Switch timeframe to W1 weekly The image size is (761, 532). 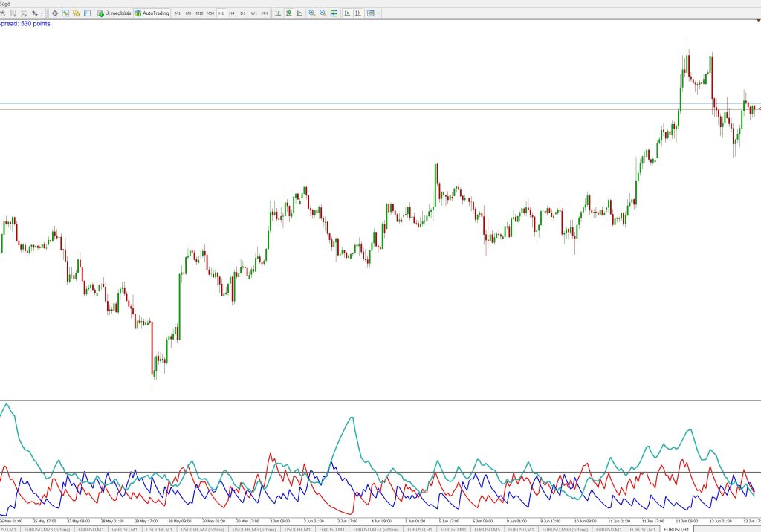[x=254, y=13]
